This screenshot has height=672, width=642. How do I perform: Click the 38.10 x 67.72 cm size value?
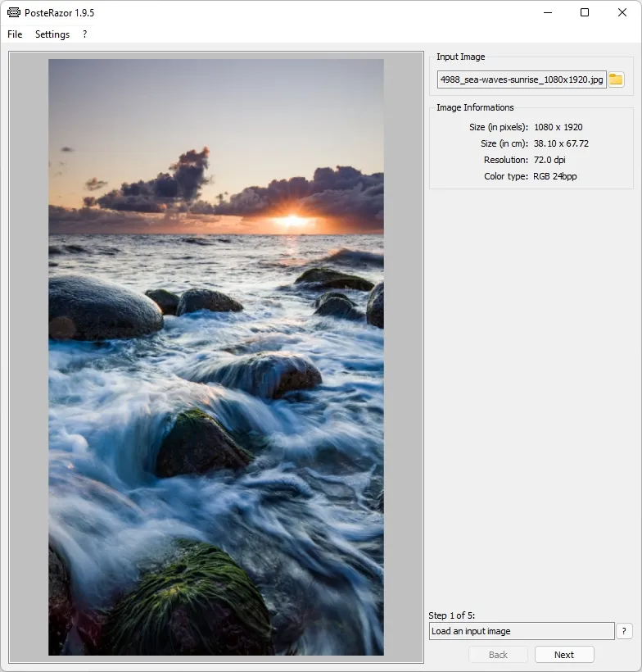coord(561,143)
